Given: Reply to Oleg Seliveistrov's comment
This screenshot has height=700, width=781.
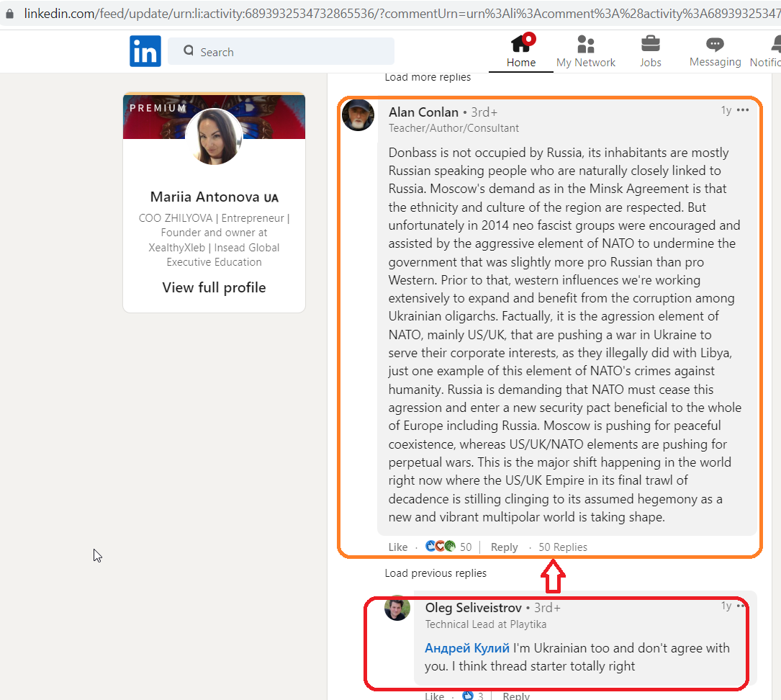Looking at the screenshot, I should tap(516, 696).
